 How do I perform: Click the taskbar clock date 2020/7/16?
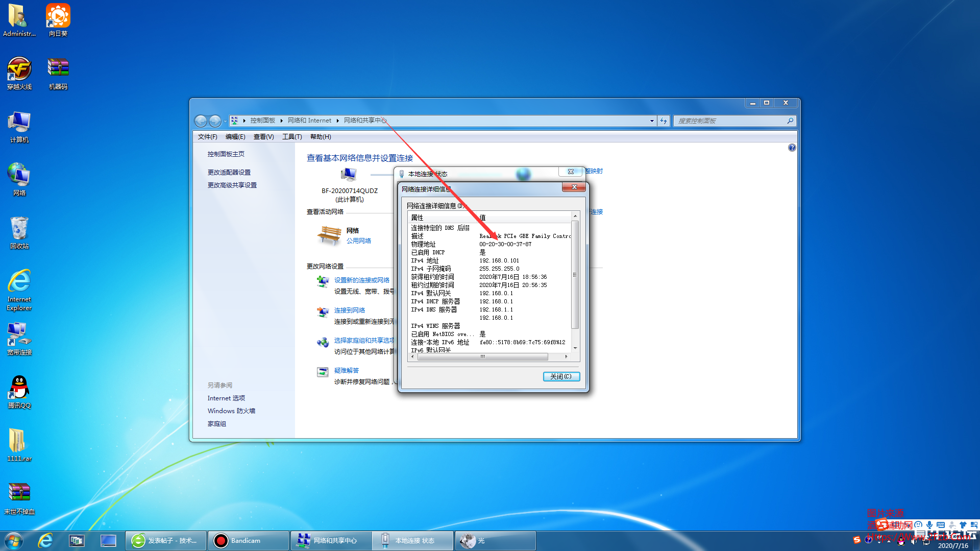click(x=952, y=546)
